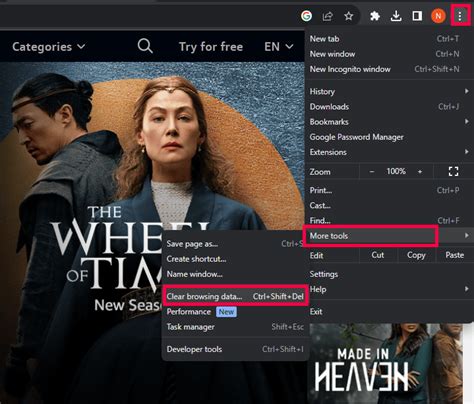Click the Copy button in Edit row
The image size is (474, 404).
click(416, 255)
